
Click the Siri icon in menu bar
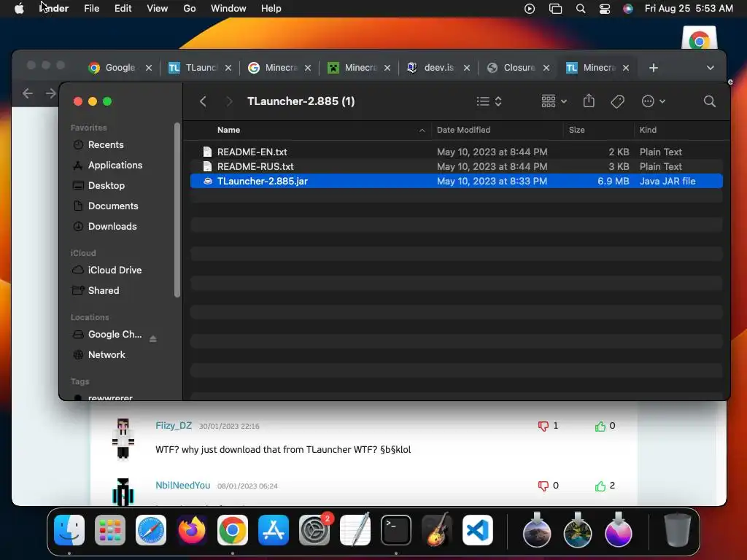click(x=628, y=9)
